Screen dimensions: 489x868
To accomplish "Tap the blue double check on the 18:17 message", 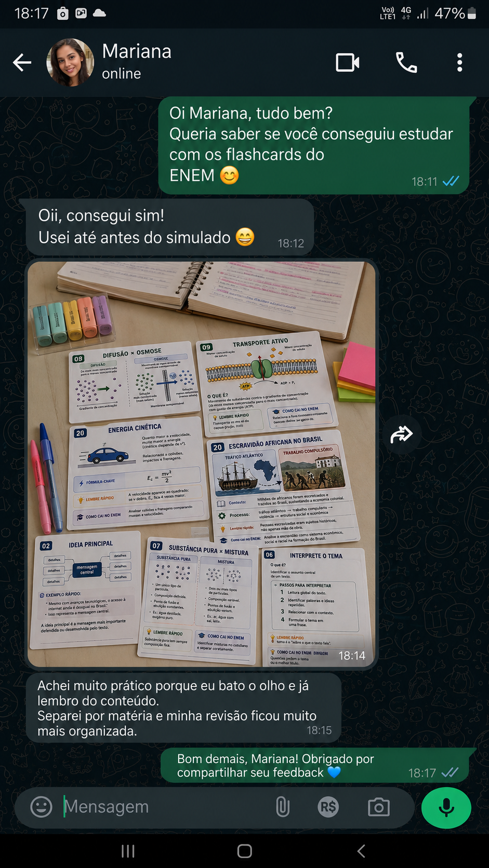I will [450, 773].
